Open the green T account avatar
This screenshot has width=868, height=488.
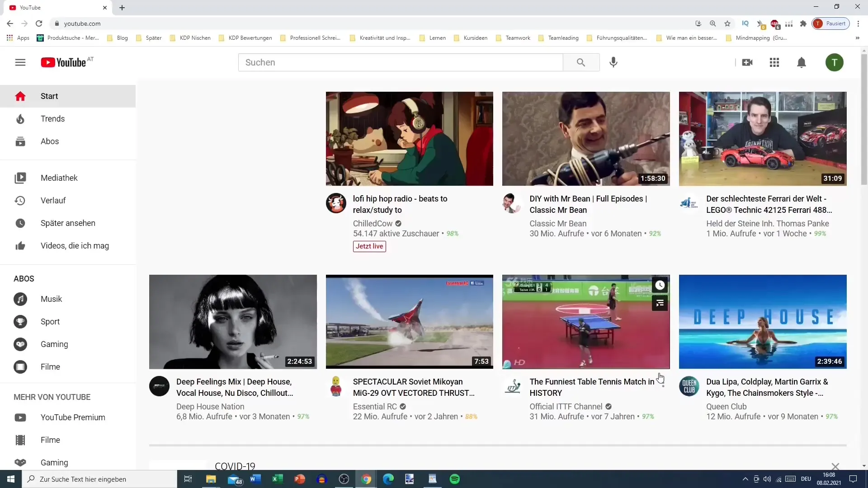click(x=835, y=62)
